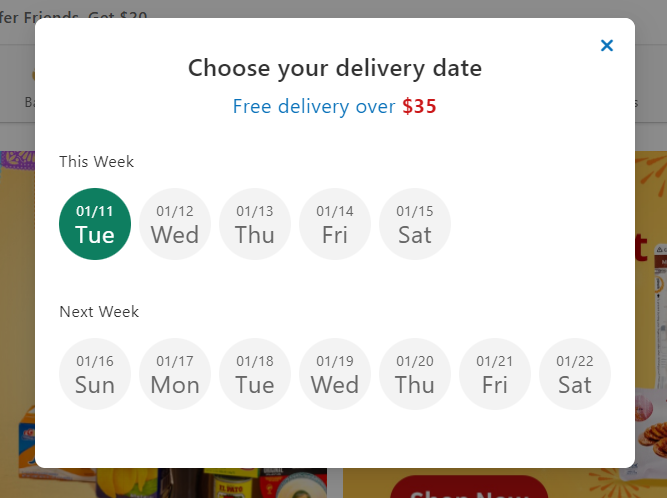Click the Choose your delivery date heading
This screenshot has height=498, width=668.
pos(335,68)
